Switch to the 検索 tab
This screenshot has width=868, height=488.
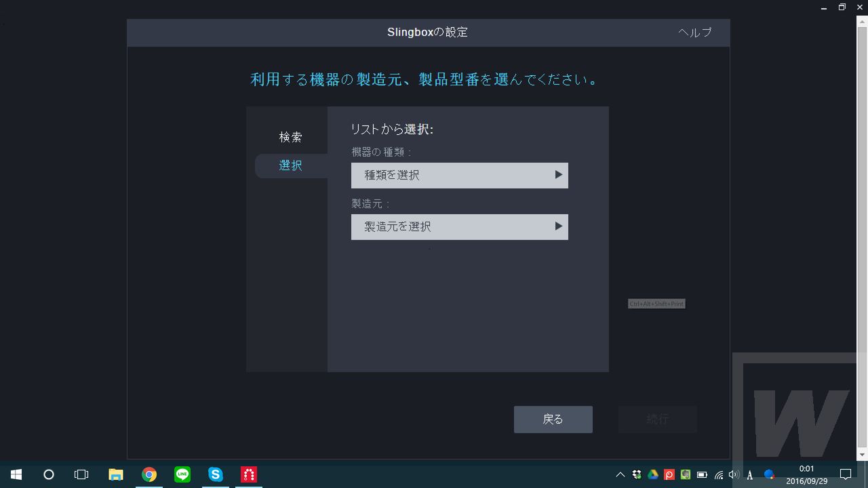tap(290, 137)
